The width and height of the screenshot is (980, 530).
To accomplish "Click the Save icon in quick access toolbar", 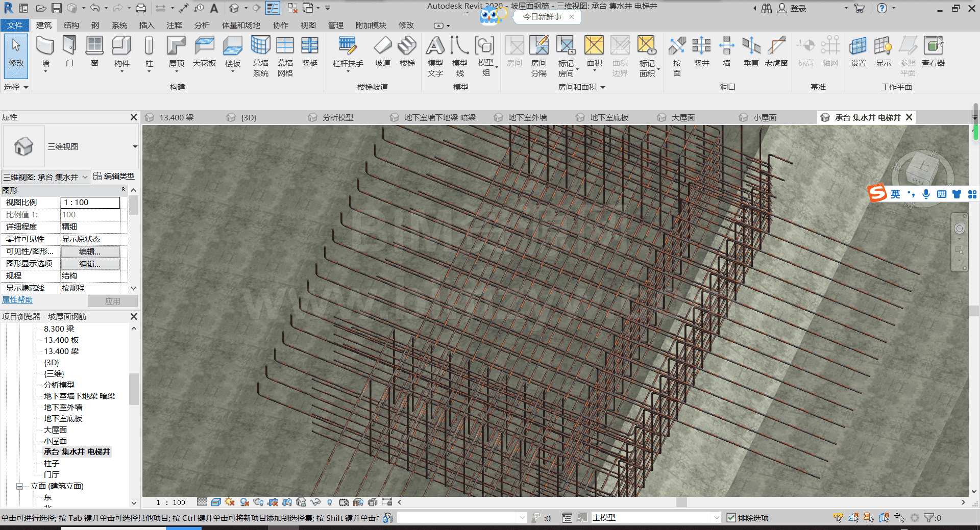I will pos(56,8).
